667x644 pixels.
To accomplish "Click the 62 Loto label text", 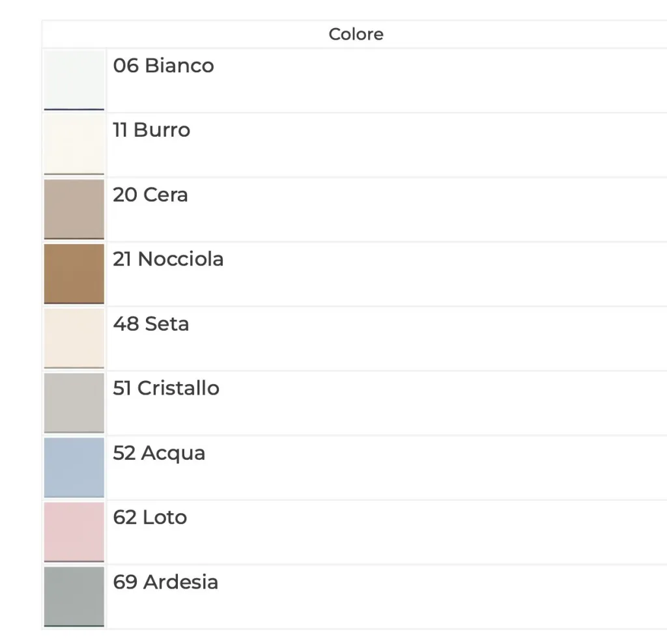I will (x=150, y=517).
